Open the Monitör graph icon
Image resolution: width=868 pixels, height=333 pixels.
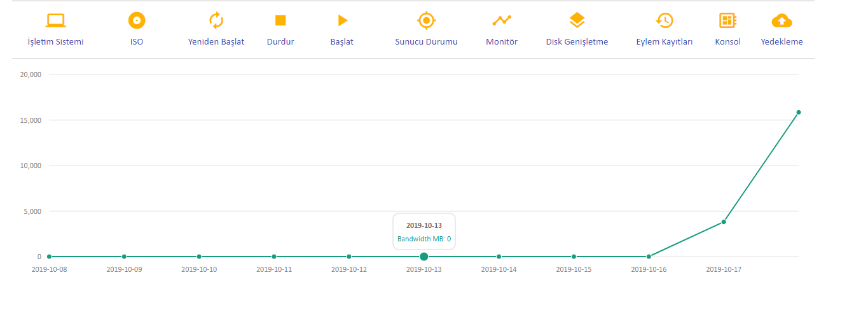point(502,20)
